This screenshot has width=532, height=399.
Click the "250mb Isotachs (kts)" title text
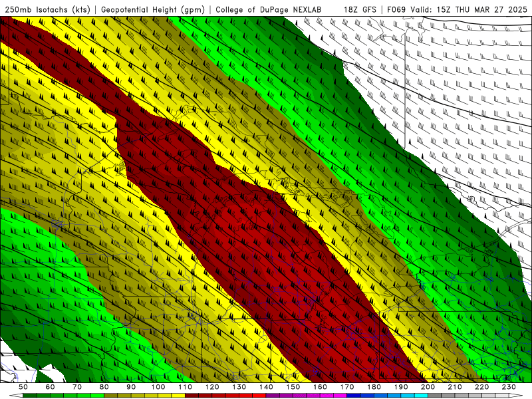click(47, 9)
